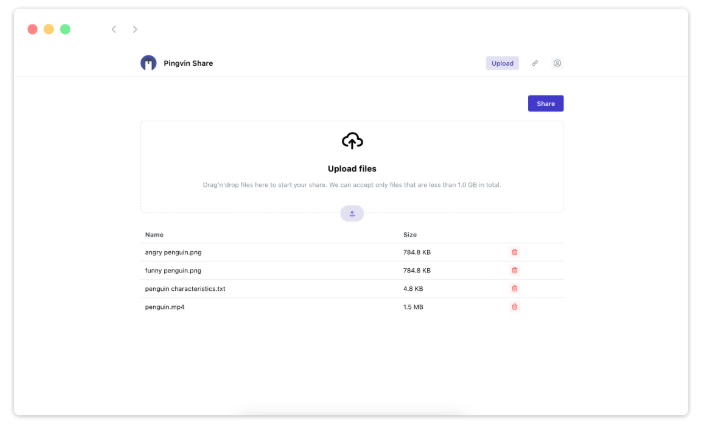Screen dimensions: 707x430
Task: Click the Name column header
Action: coord(154,234)
